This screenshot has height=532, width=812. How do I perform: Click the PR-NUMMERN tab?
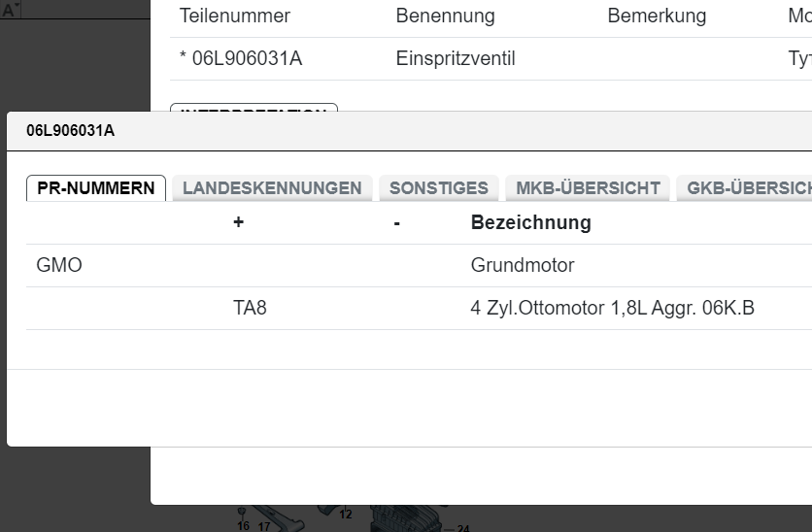tap(96, 188)
